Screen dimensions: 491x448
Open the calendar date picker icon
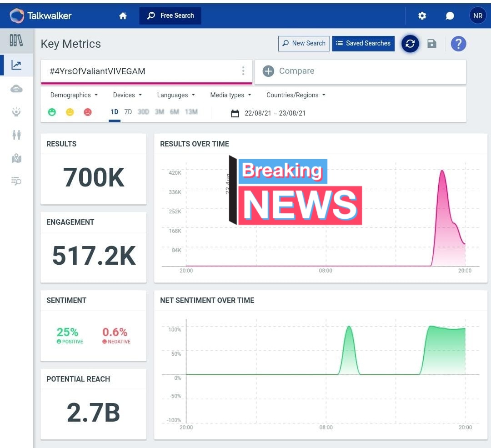point(235,113)
